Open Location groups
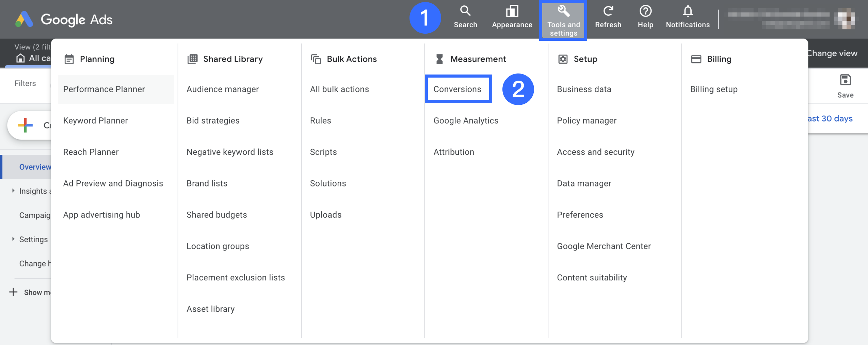The image size is (868, 345). tap(218, 246)
